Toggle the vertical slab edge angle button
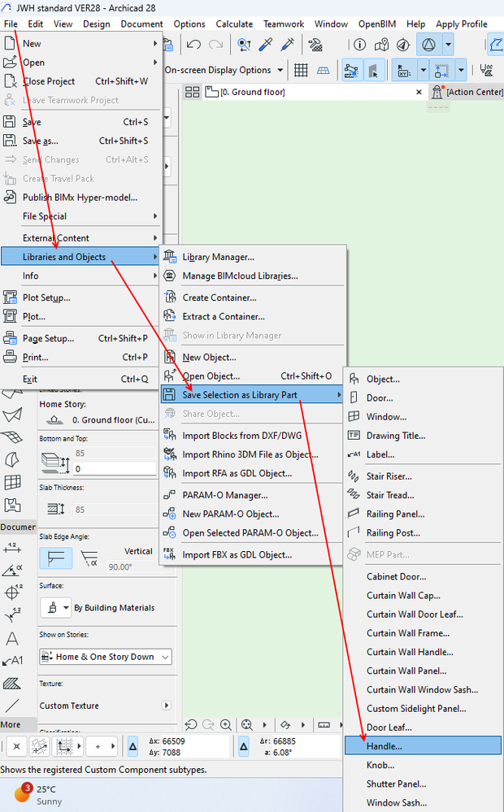 point(55,558)
